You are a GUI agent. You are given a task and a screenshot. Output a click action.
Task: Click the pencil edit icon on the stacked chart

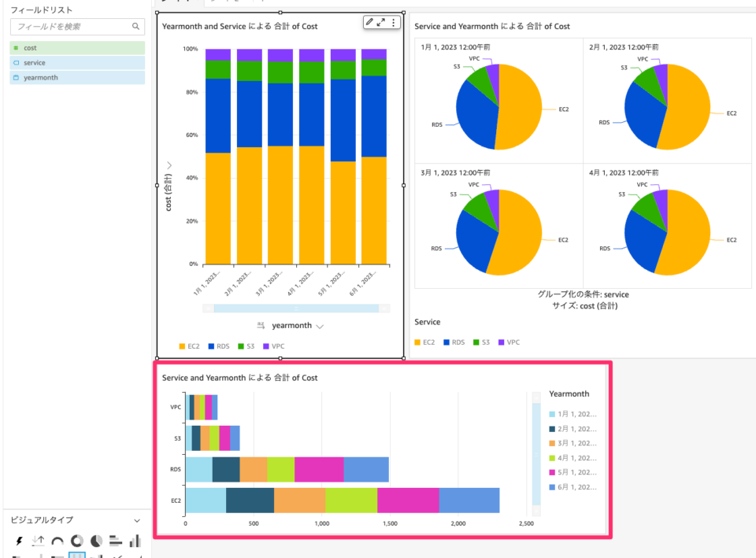(370, 22)
